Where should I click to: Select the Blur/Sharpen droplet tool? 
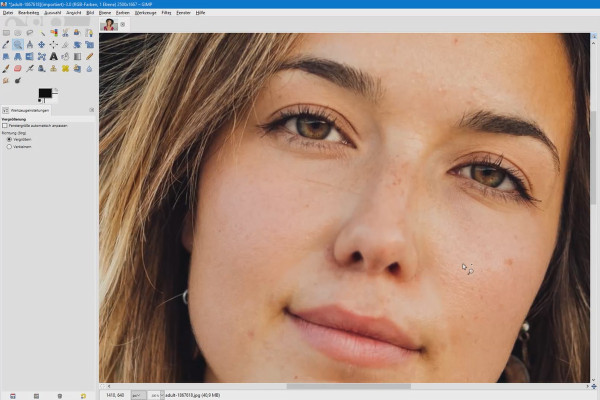pos(89,69)
